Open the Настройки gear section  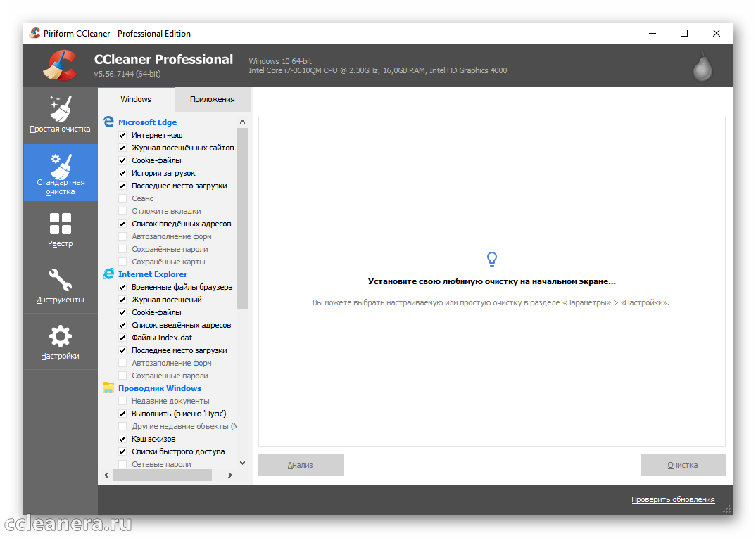61,342
